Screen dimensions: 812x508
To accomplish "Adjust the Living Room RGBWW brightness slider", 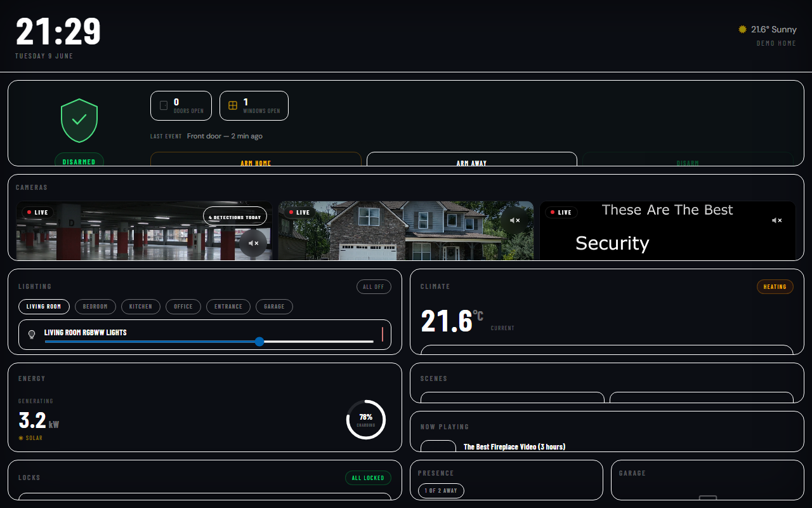I will (209, 342).
